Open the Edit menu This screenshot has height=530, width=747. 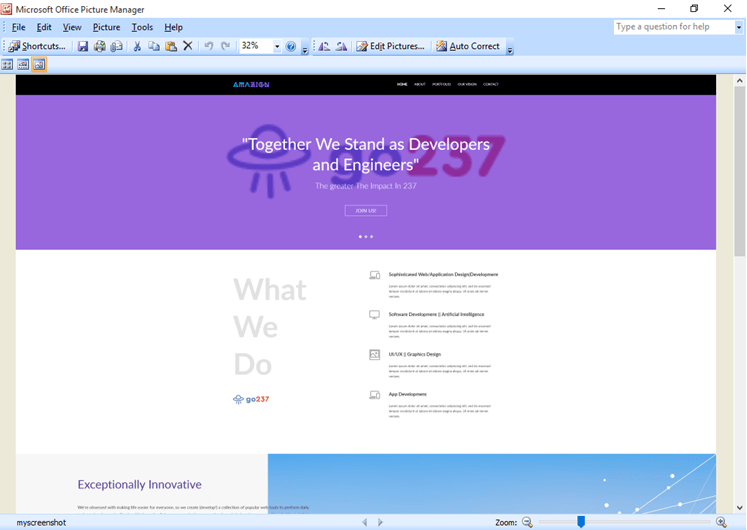[x=44, y=27]
